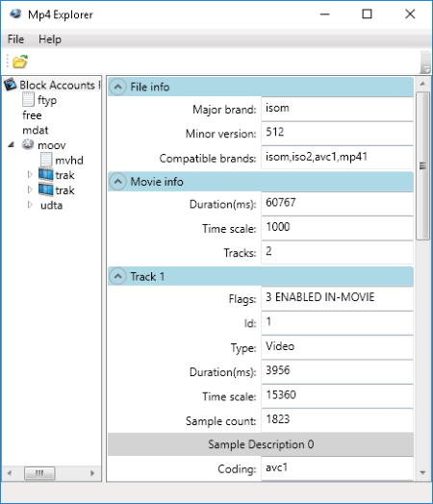Image resolution: width=433 pixels, height=504 pixels.
Task: Click the Track 1 section title
Action: pyautogui.click(x=147, y=277)
